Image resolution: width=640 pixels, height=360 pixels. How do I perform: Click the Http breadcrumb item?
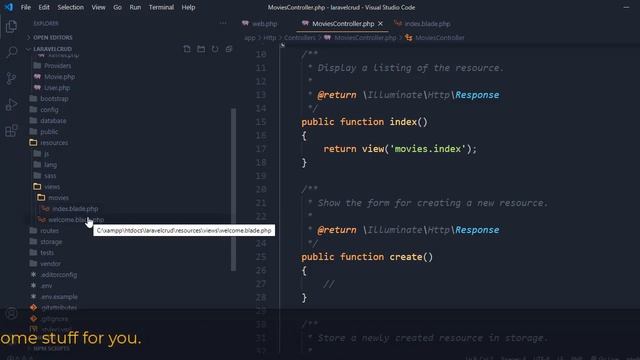coord(270,38)
